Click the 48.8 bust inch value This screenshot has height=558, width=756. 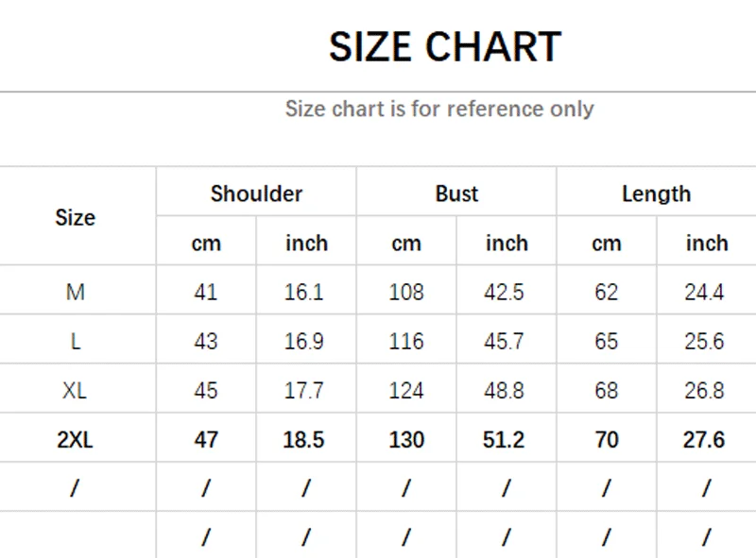505,390
